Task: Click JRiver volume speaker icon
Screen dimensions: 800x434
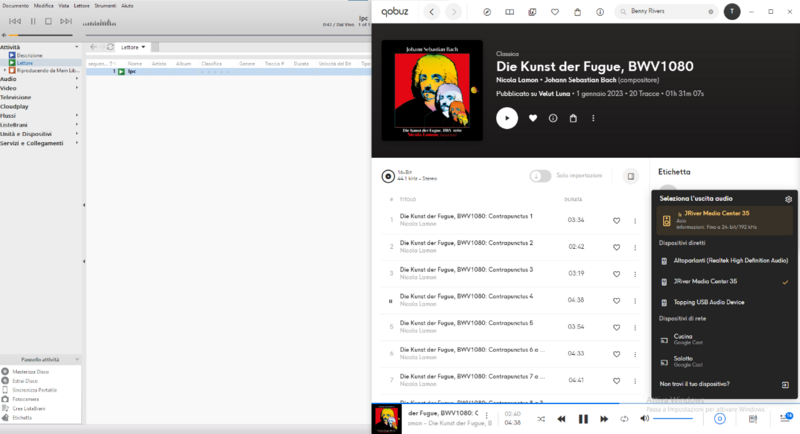Action: 4,35
